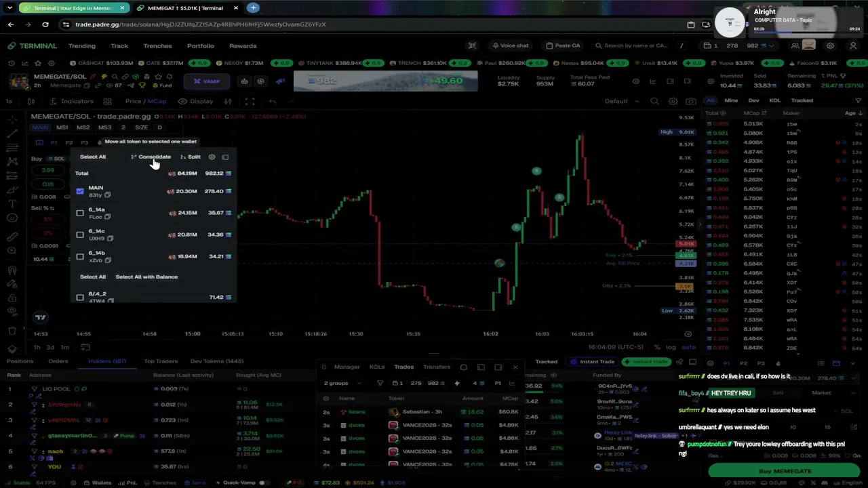Select the trend line drawing tool
Viewport: 868px width, 488px height.
point(12,133)
